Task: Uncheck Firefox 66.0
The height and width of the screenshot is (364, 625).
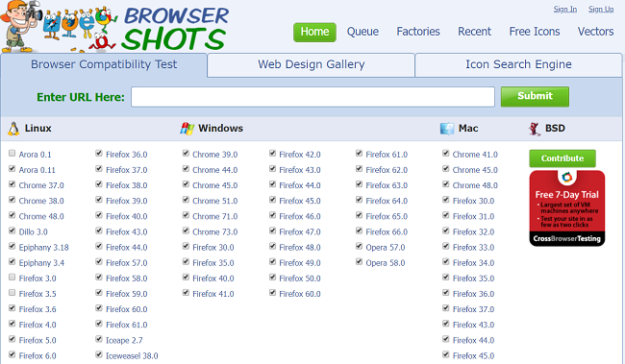Action: coord(360,231)
